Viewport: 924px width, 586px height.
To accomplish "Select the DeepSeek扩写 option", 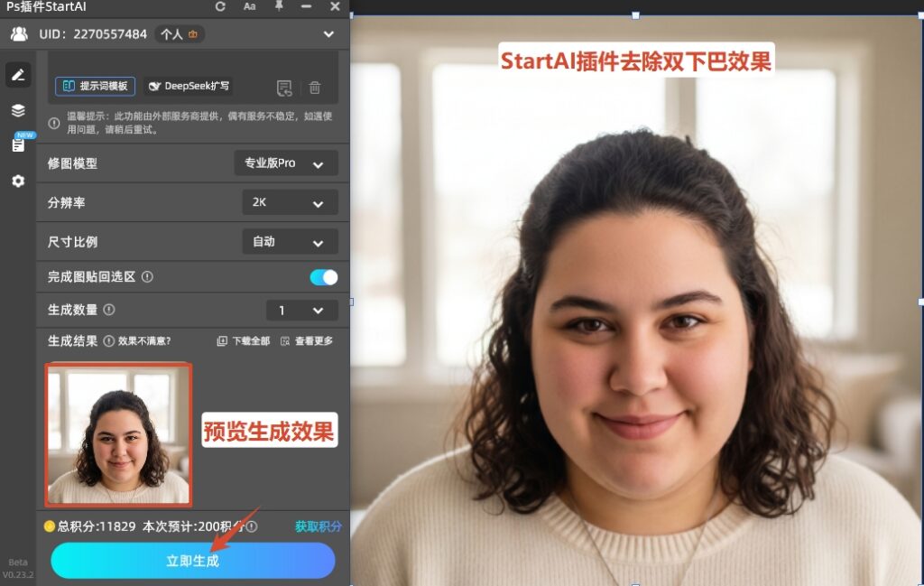I will 191,86.
